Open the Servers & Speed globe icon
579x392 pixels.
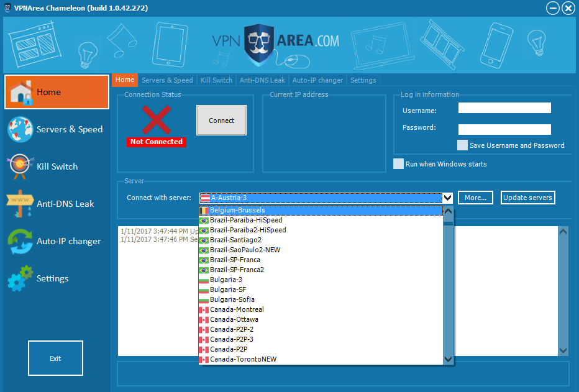coord(21,130)
